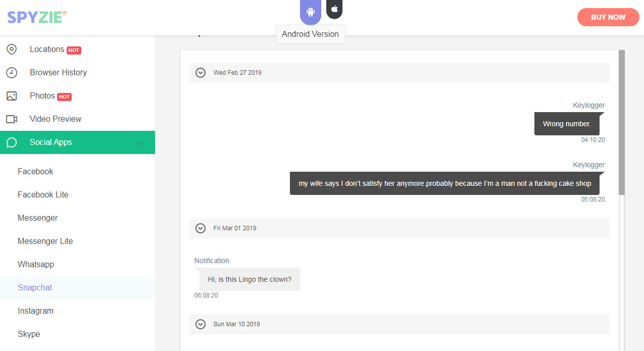Select Whatsapp from the sidebar
This screenshot has height=351, width=644.
point(36,265)
